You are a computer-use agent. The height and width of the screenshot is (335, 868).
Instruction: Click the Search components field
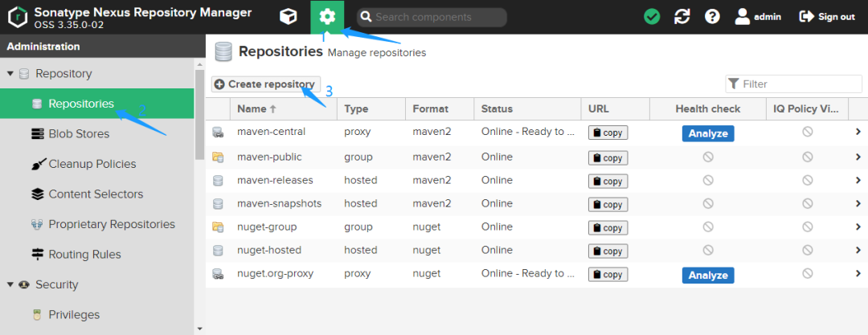point(432,17)
